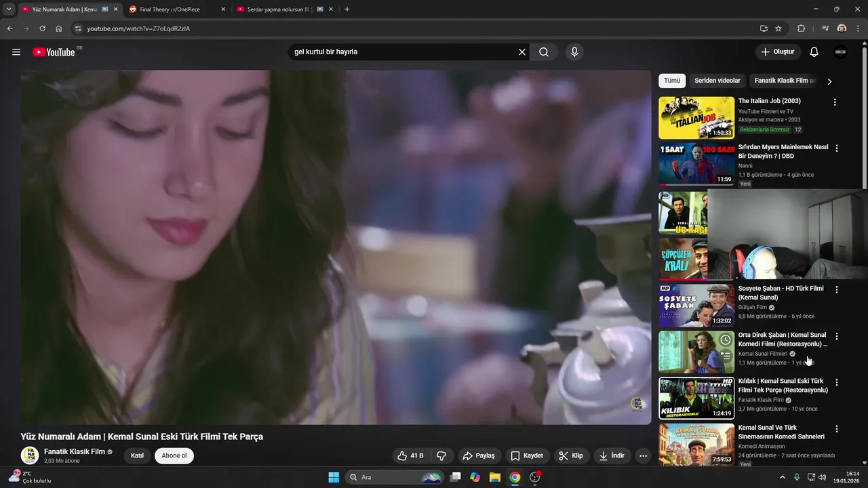The image size is (868, 488).
Task: Open the Kılıbık video thumbnail
Action: click(x=696, y=398)
